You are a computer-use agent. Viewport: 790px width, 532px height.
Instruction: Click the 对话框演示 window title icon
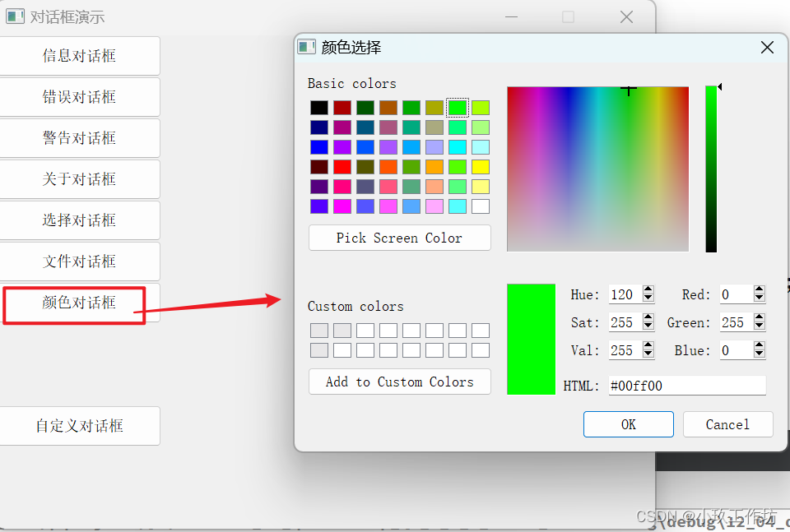click(15, 16)
